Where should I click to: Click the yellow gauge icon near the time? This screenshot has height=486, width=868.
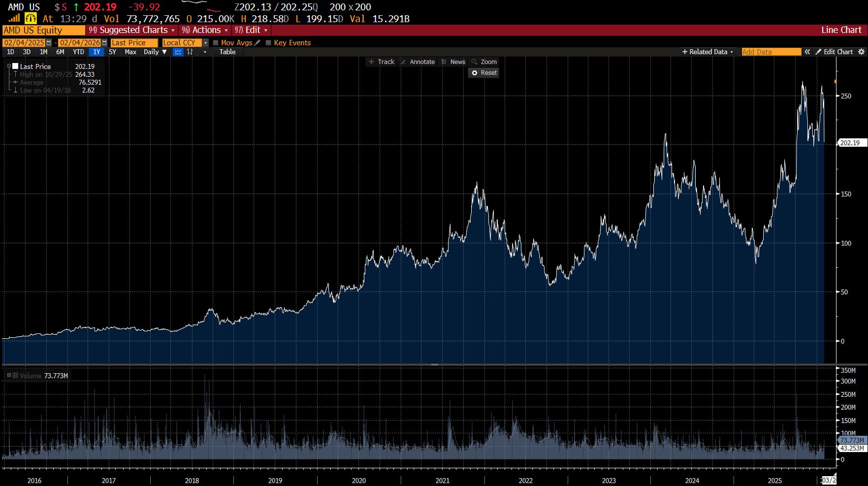pos(31,19)
